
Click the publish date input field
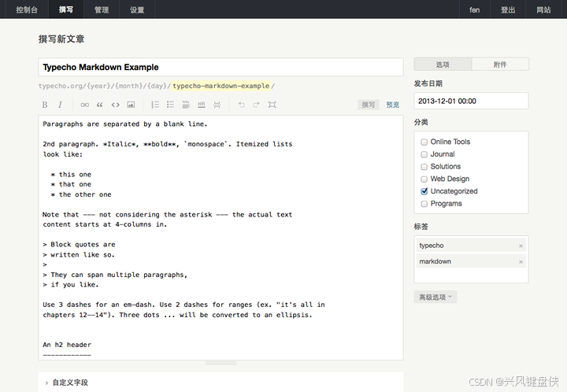[471, 101]
